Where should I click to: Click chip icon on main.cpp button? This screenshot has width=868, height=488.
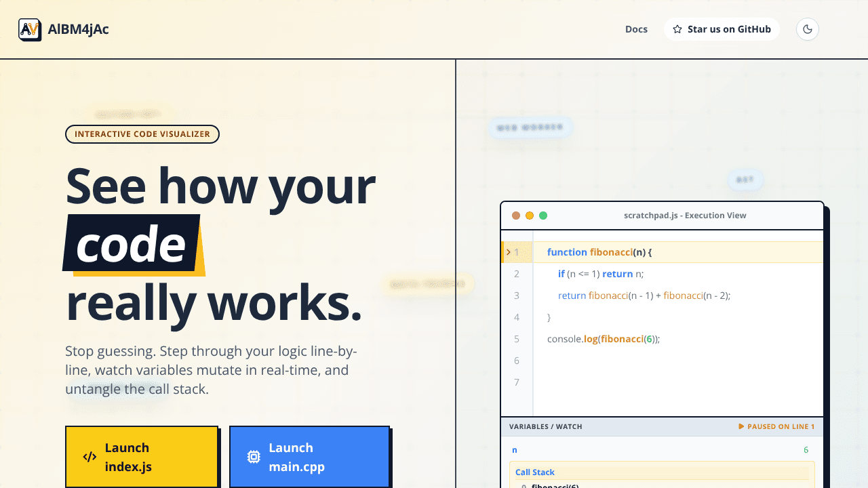(254, 457)
